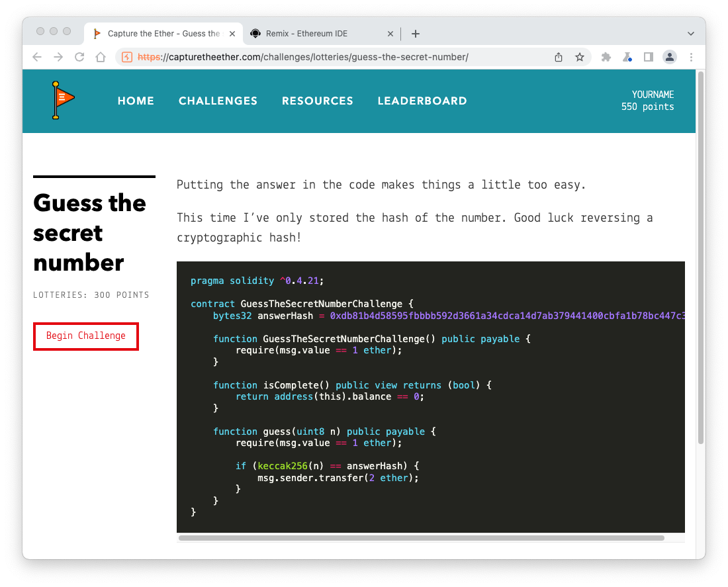Close the Remix Ethereum IDE tab
728x587 pixels.
390,34
